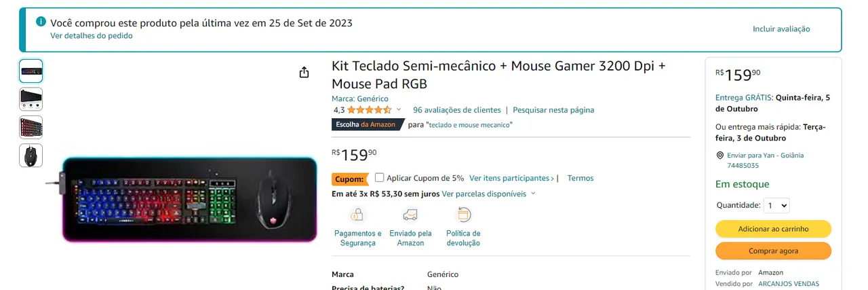Click the Política de devolução icon

[463, 215]
